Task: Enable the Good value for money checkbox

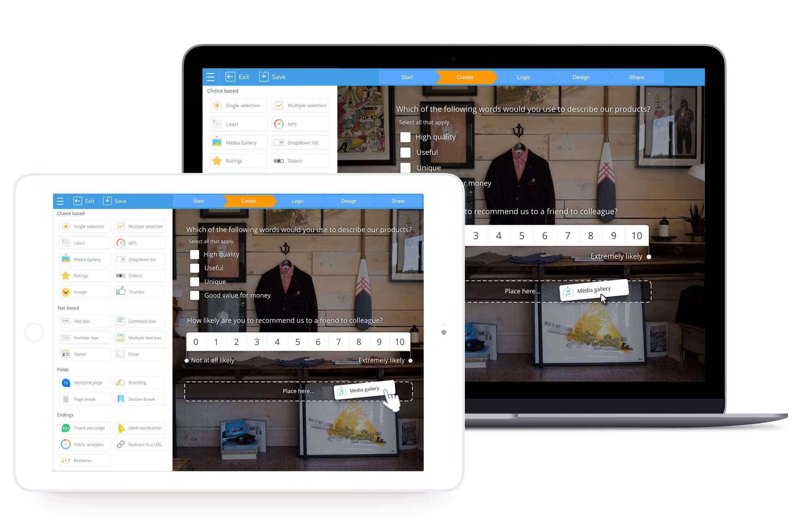Action: (194, 295)
